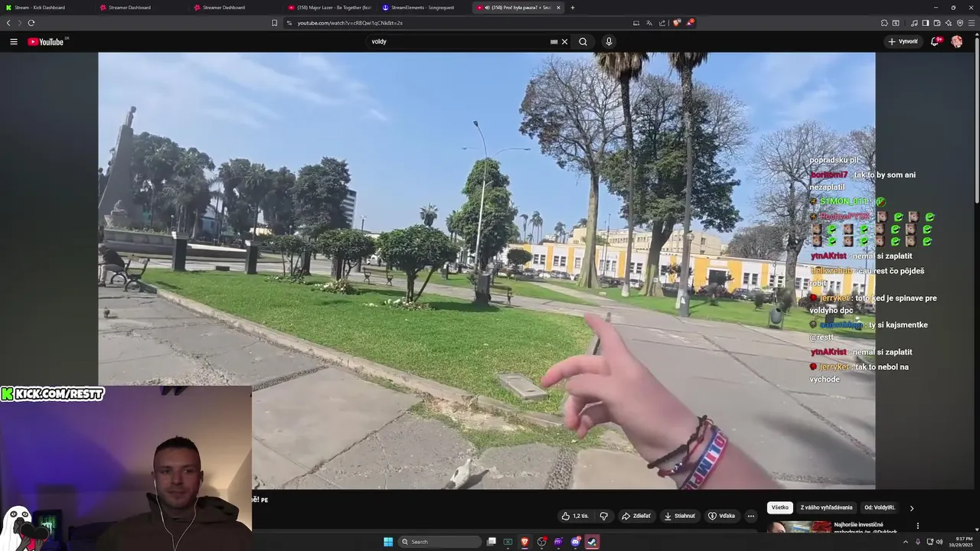Open the account avatar menu
The width and height of the screenshot is (980, 551).
[956, 41]
